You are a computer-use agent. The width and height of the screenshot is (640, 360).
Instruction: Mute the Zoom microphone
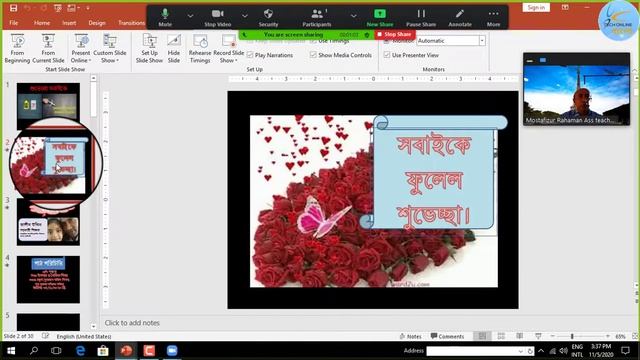tap(165, 18)
